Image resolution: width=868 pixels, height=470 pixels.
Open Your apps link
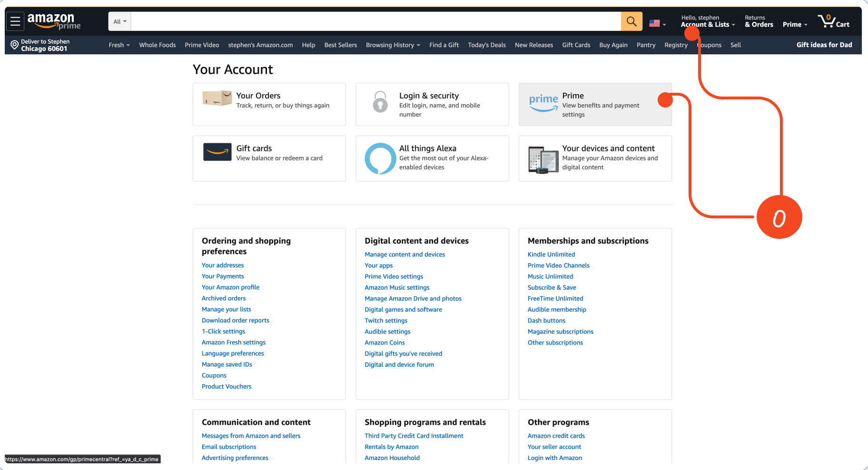coord(379,265)
